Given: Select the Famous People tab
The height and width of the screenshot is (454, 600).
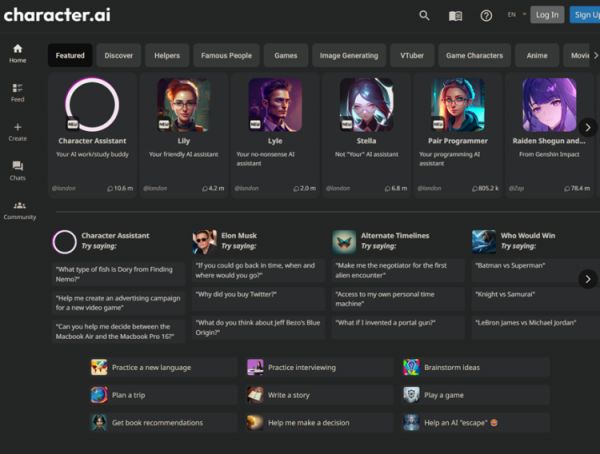Looking at the screenshot, I should click(x=226, y=55).
